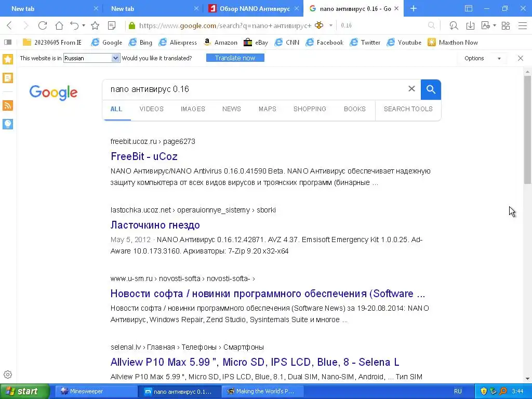Open the Ласточкино гнездо result
The height and width of the screenshot is (399, 532).
155,225
